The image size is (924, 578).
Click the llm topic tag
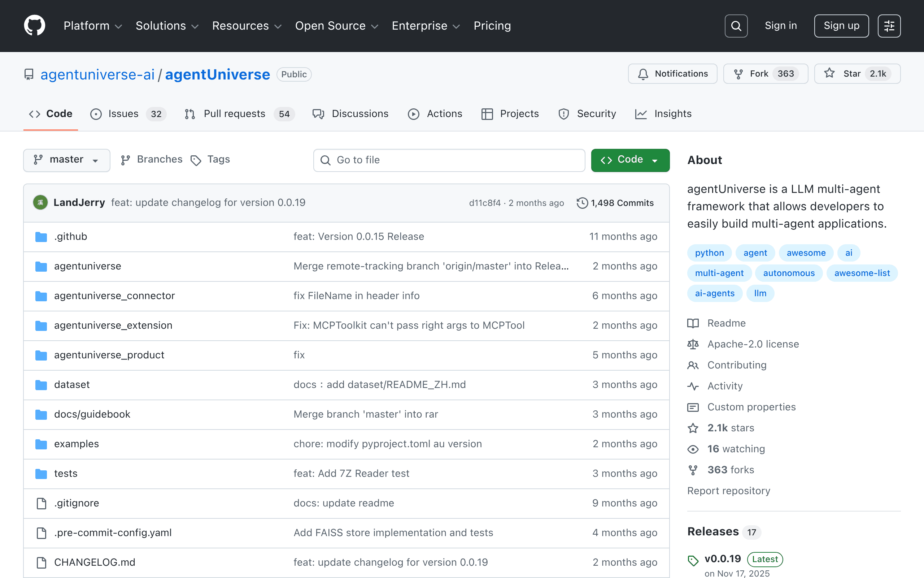(x=760, y=293)
